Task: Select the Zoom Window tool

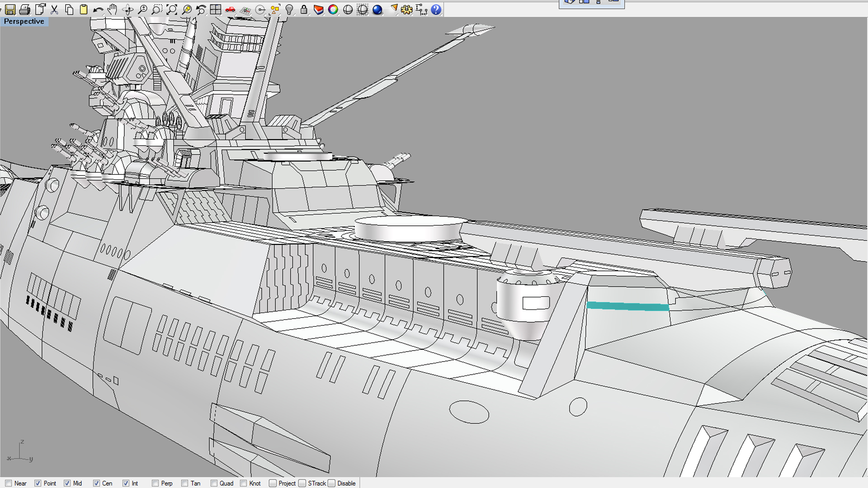Action: point(157,9)
